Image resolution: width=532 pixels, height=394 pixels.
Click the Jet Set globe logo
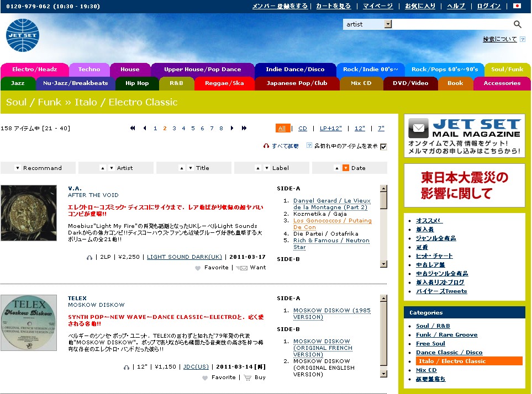click(23, 35)
